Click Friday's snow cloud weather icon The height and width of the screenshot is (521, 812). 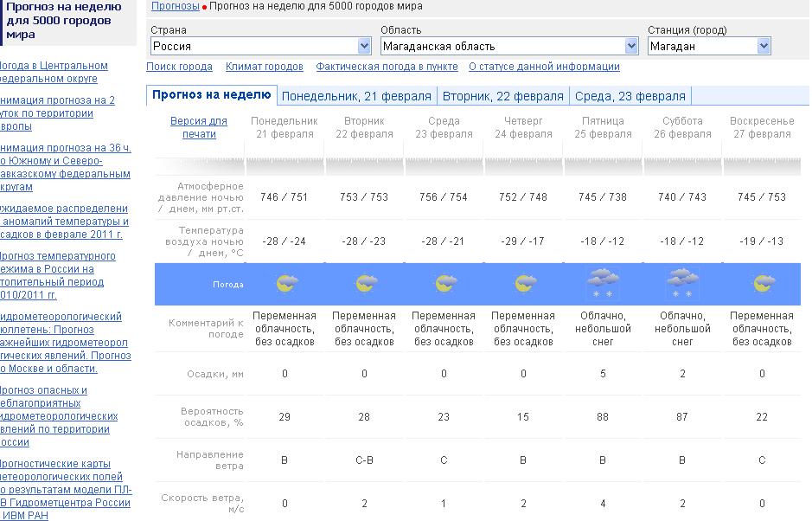pyautogui.click(x=603, y=282)
